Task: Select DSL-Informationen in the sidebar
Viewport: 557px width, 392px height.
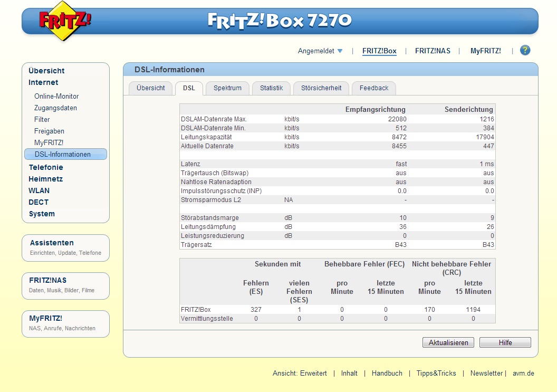Action: (x=66, y=154)
